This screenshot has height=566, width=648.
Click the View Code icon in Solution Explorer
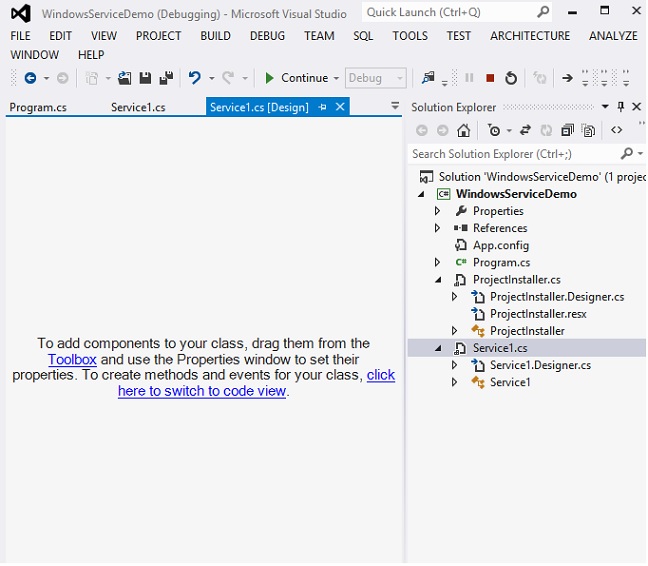point(616,130)
